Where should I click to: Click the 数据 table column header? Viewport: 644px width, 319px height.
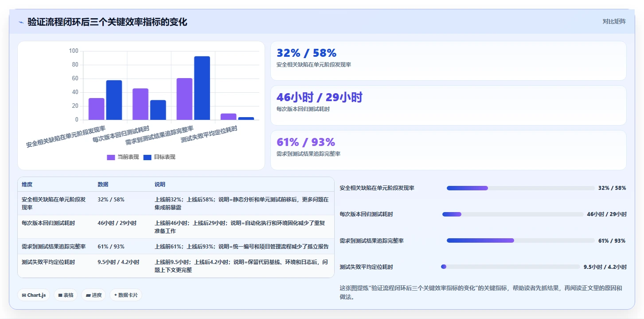click(103, 185)
